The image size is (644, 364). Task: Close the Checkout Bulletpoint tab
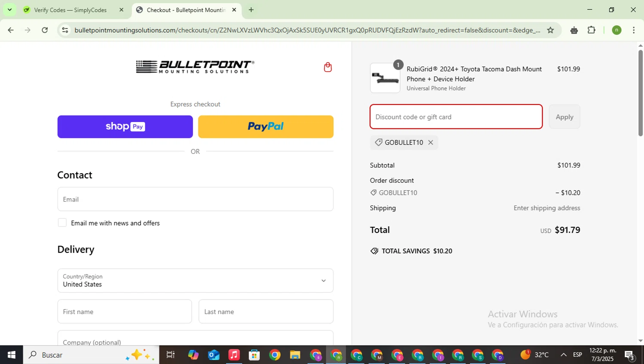[x=234, y=9]
